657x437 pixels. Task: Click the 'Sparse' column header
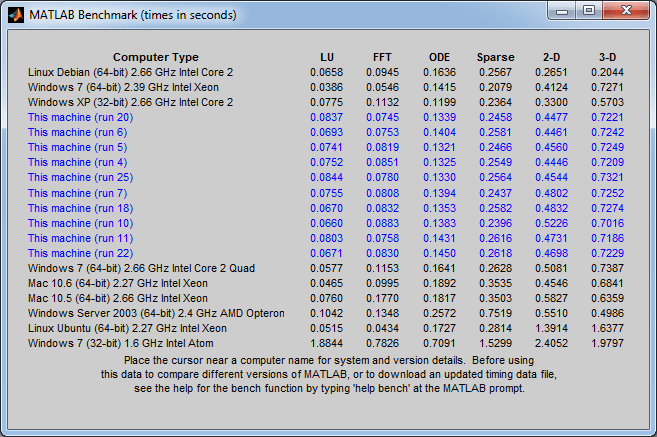coord(495,57)
